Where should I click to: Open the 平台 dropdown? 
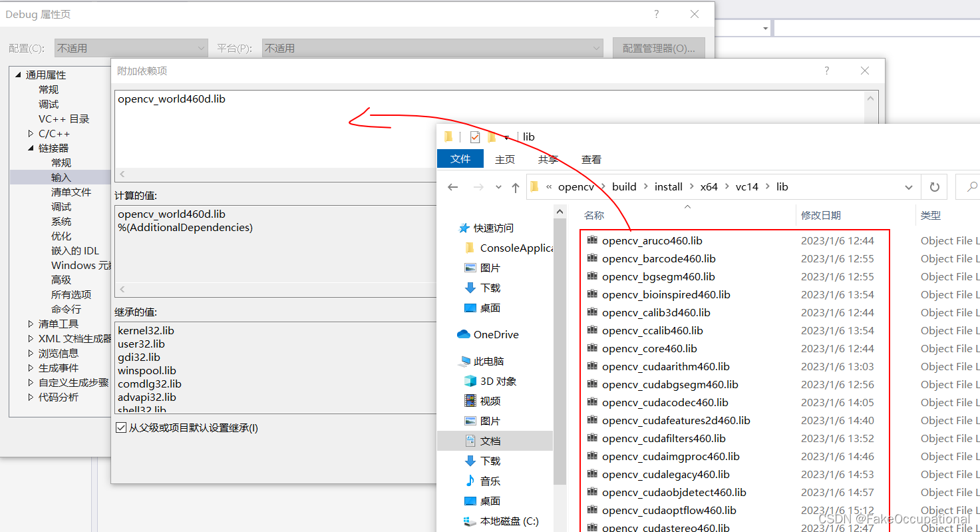click(432, 48)
